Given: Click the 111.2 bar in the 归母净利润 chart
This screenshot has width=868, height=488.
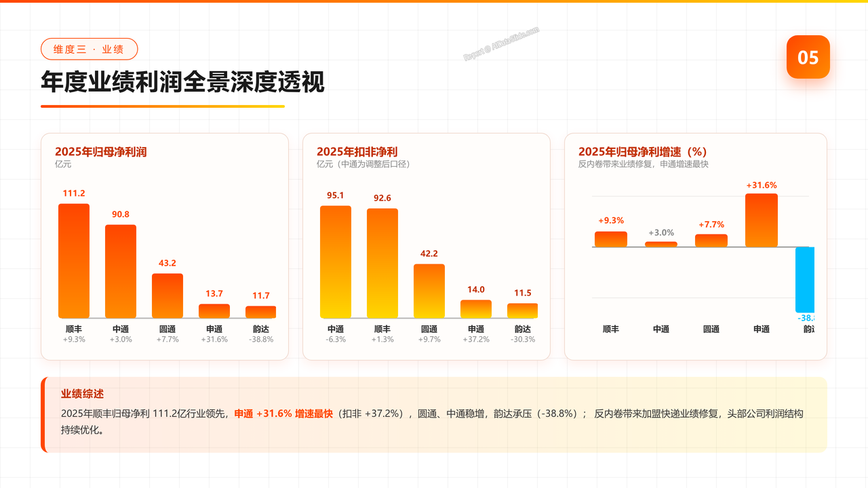Looking at the screenshot, I should pos(74,261).
